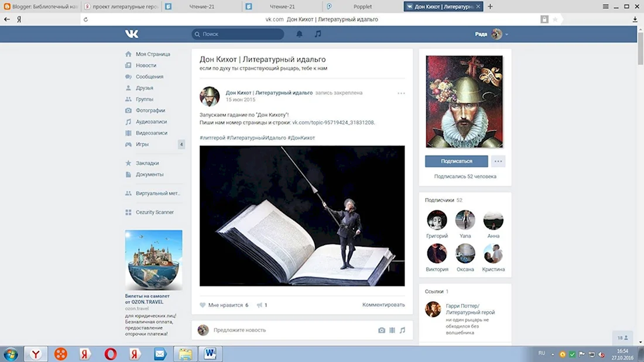The height and width of the screenshot is (362, 644).
Task: Open Windows Start menu
Action: coord(11,354)
